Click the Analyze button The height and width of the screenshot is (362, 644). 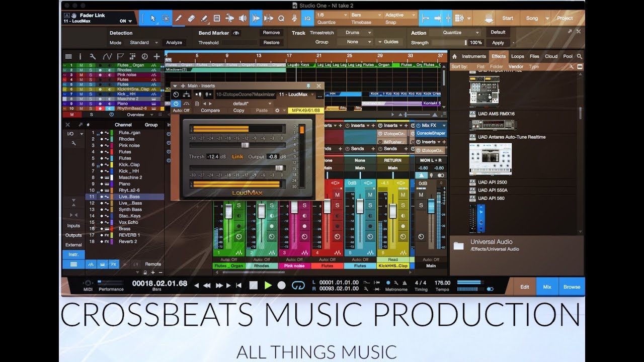point(174,43)
